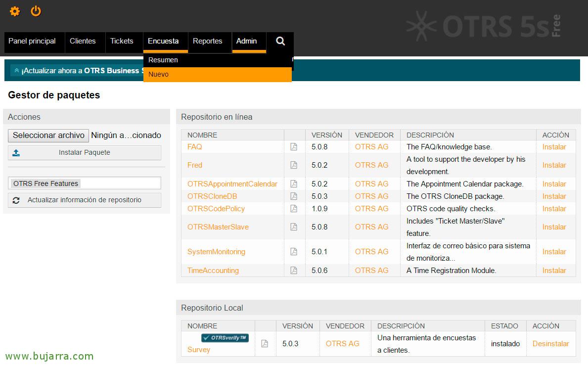Open Fred package documentation PDF icon
The height and width of the screenshot is (367, 588).
(294, 165)
